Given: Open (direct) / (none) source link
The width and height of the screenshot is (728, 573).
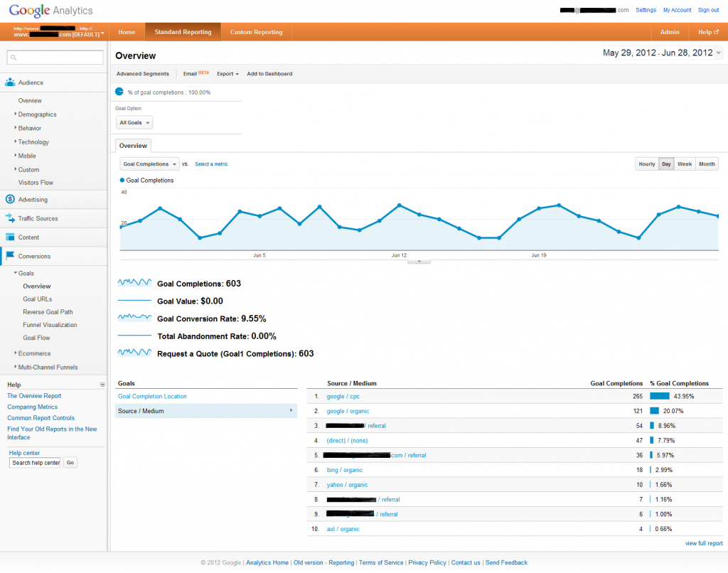Looking at the screenshot, I should [347, 440].
